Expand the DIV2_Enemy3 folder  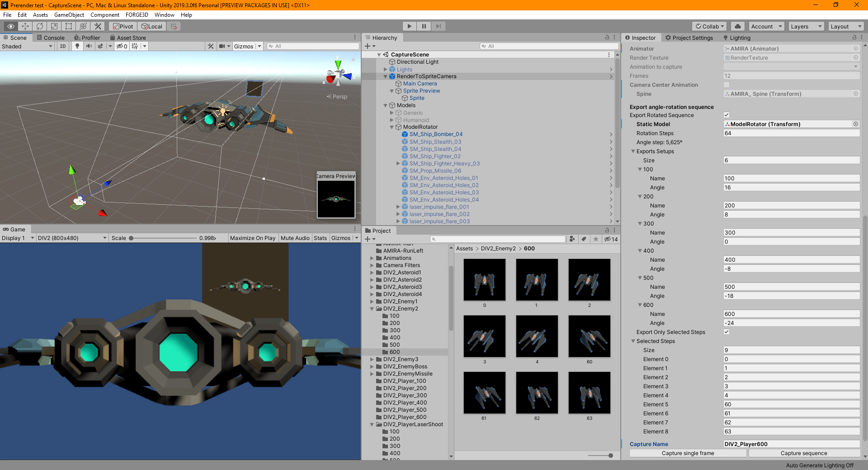372,359
